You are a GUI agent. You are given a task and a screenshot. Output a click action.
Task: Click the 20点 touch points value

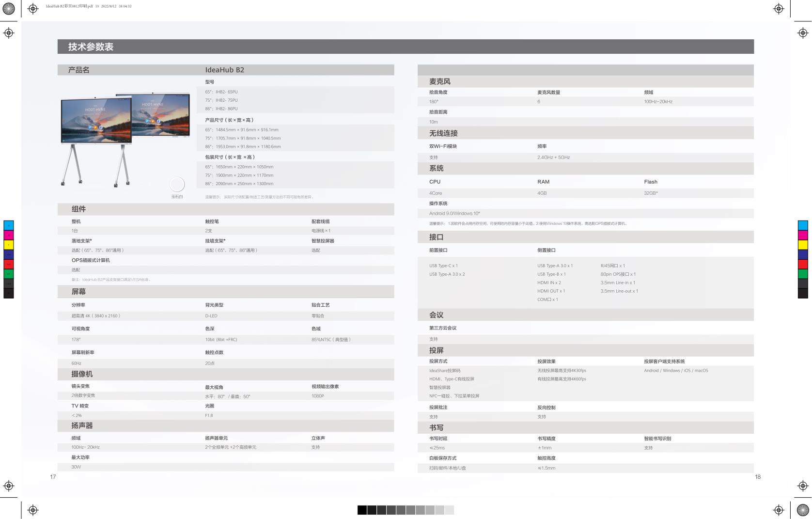[x=210, y=363]
